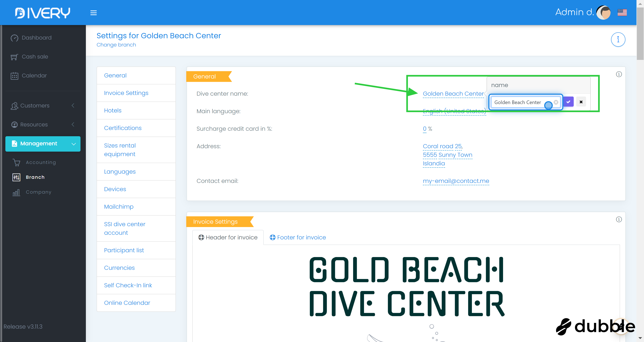Switch to the Footer for invoice tab
Image resolution: width=644 pixels, height=342 pixels.
coord(297,237)
